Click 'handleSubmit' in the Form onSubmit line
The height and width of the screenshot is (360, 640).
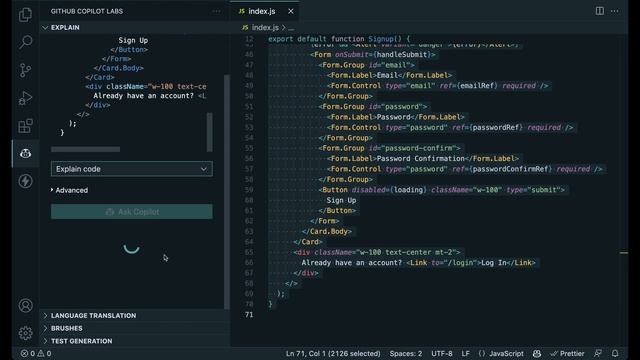point(402,55)
